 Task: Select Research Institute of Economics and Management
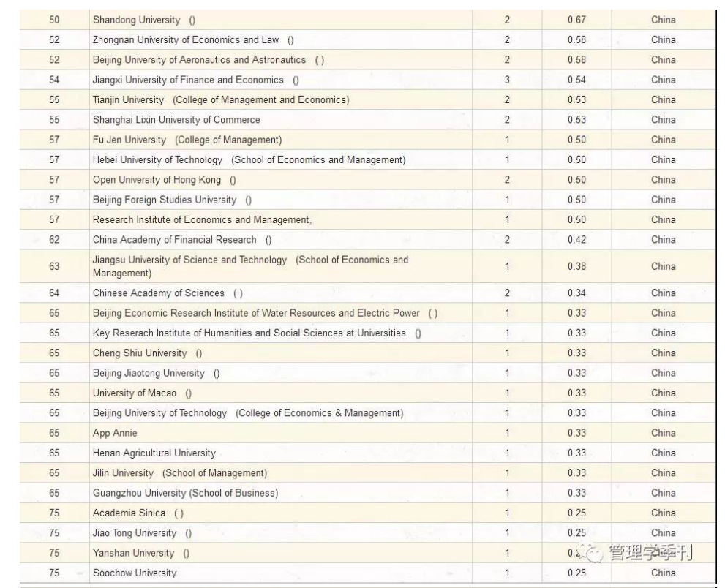tap(202, 219)
